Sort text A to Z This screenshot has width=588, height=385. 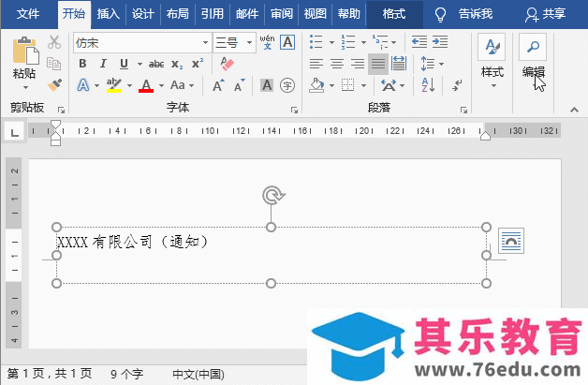pyautogui.click(x=428, y=85)
